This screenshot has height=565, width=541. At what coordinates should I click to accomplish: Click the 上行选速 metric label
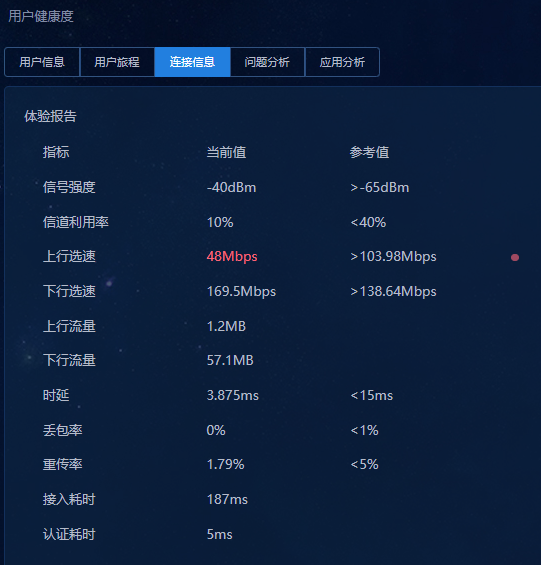tap(69, 257)
